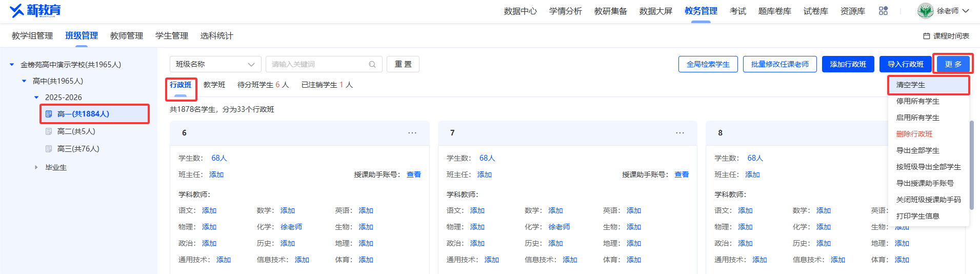The height and width of the screenshot is (274, 980).
Task: Collapse the 高中(共1965人) tree node
Action: [x=24, y=81]
